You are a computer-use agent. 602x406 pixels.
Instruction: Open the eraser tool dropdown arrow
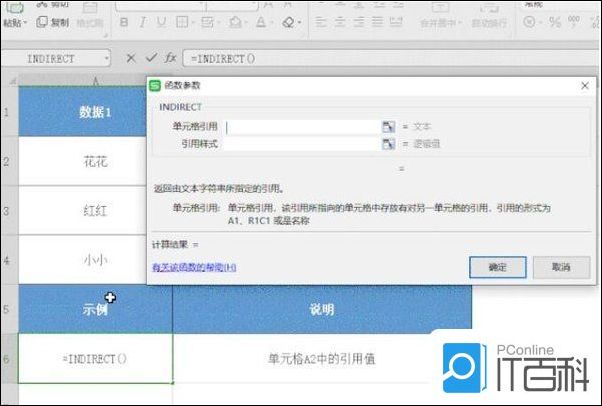[x=299, y=23]
